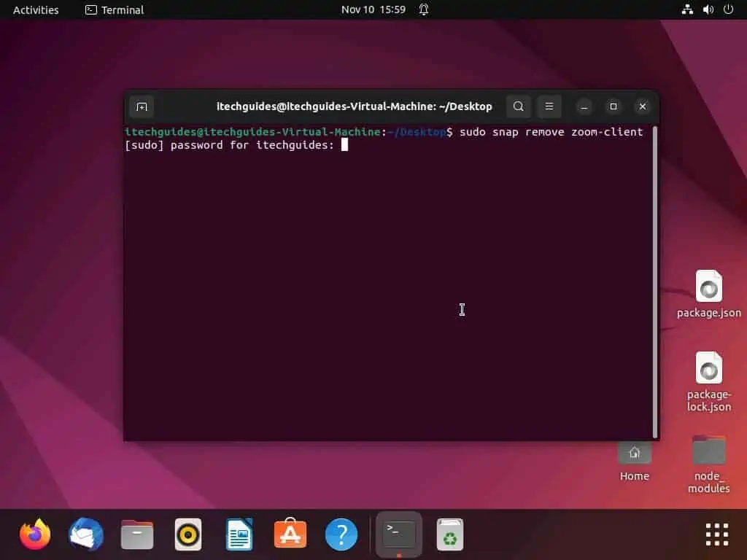This screenshot has width=747, height=560.
Task: Click the terminal password input area
Action: point(344,144)
